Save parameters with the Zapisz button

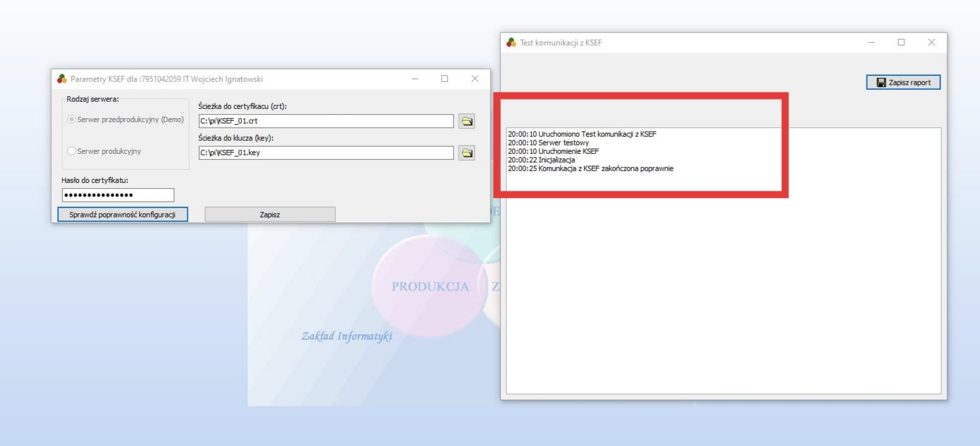[x=270, y=214]
